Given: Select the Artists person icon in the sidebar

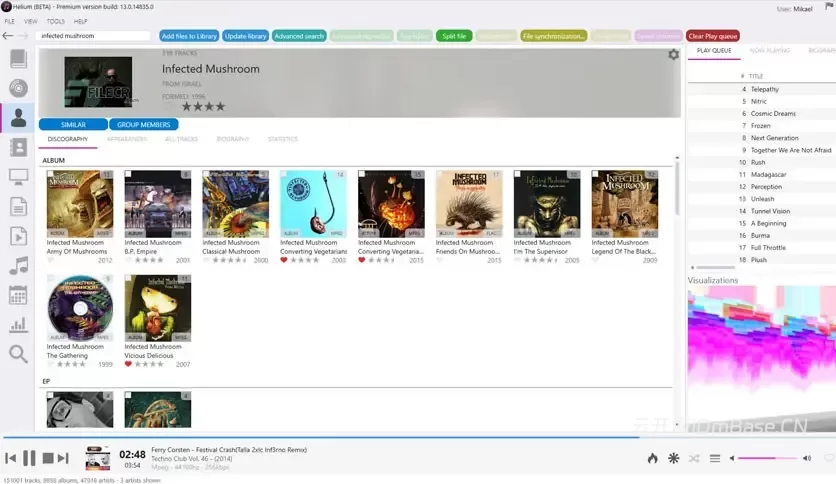Looking at the screenshot, I should coord(18,117).
